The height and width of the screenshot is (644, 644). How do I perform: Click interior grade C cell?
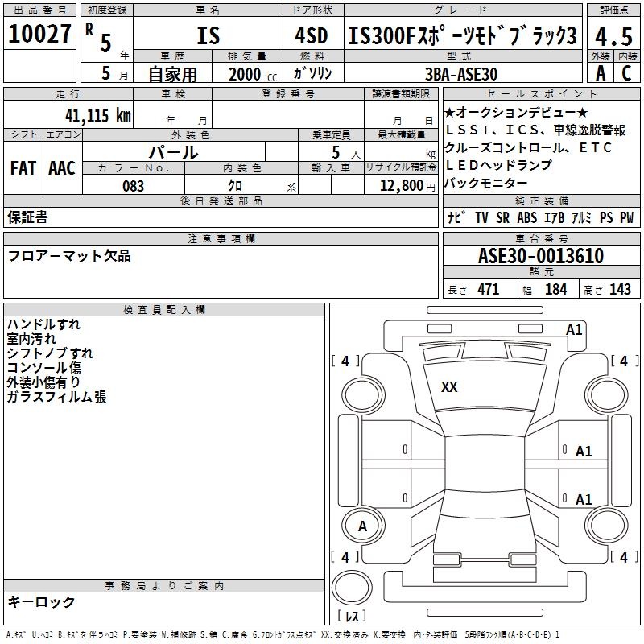(x=626, y=73)
